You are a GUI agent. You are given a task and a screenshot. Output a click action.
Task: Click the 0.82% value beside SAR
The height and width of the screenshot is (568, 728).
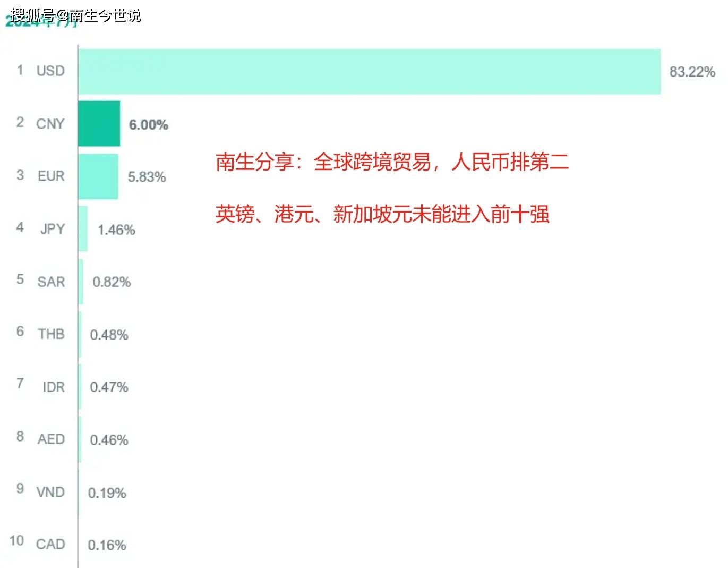pos(112,282)
